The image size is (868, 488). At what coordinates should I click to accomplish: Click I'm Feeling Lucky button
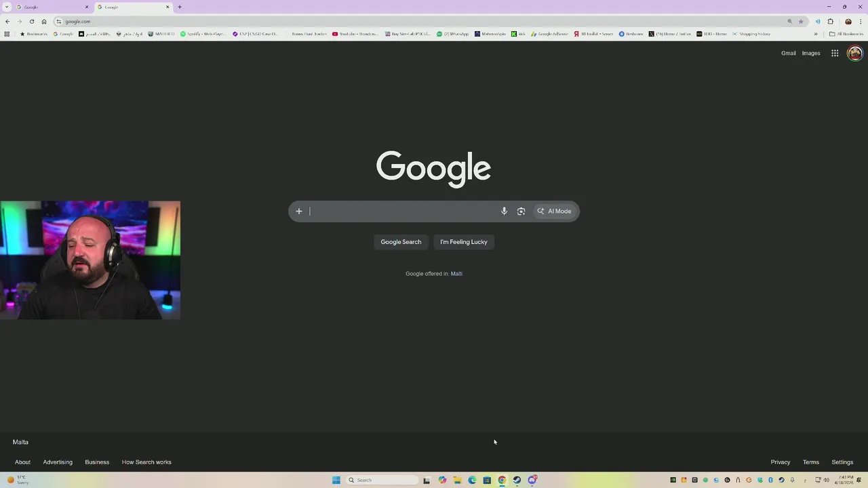click(464, 242)
